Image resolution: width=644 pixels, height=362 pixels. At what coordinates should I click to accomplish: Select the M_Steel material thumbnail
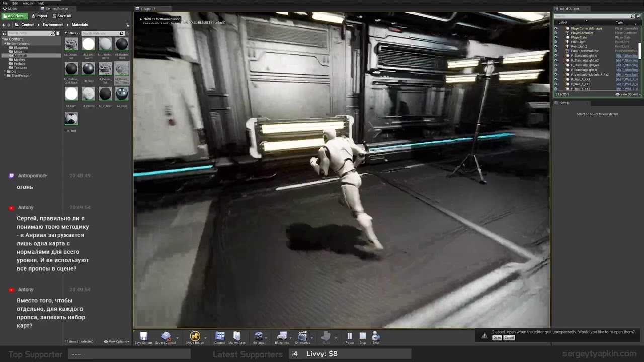(x=122, y=94)
